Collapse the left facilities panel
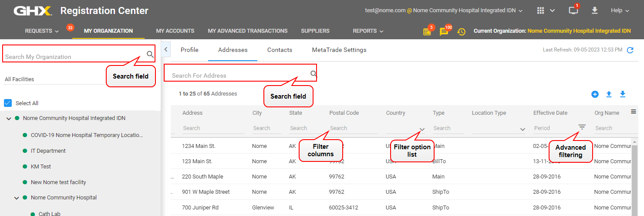The height and width of the screenshot is (216, 644). pos(165,50)
